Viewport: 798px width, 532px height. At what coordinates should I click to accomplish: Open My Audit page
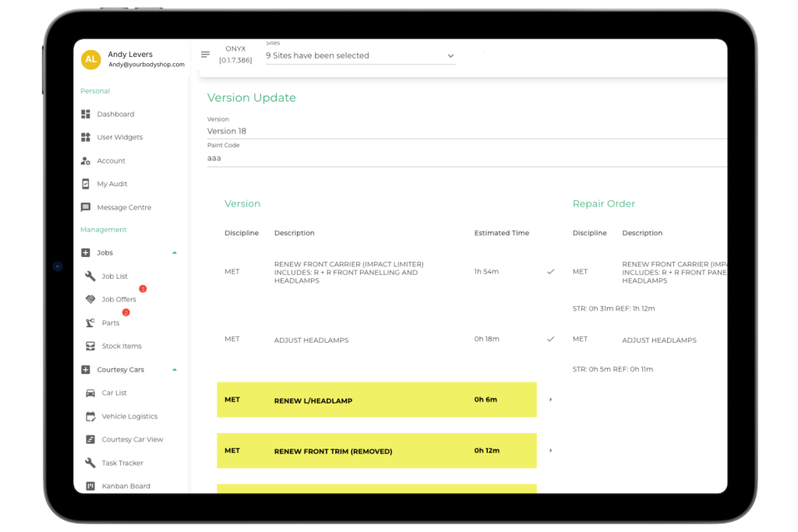pos(112,184)
